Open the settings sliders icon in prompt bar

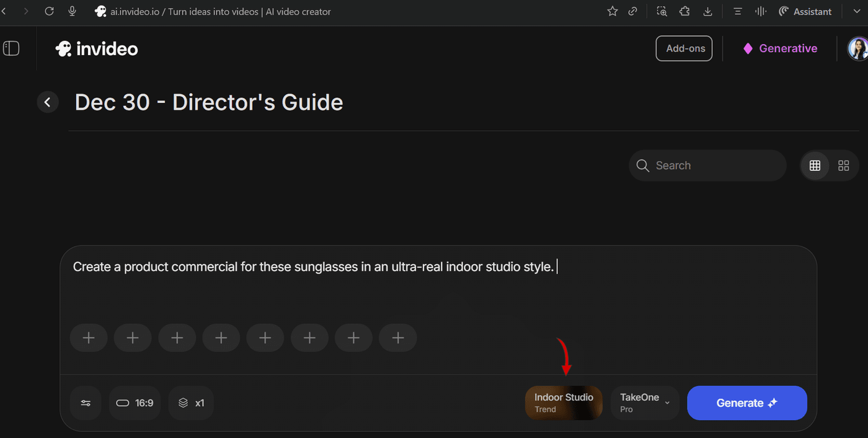pos(86,403)
